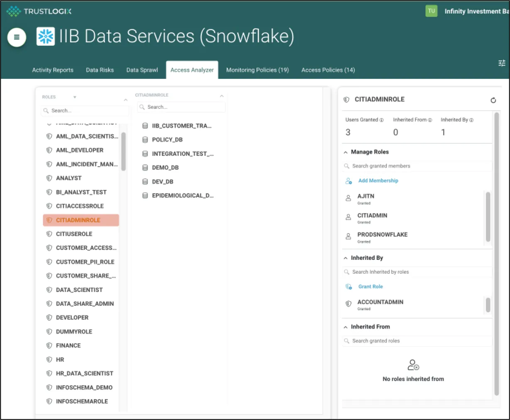Open the Access Policies (14) tab

tap(328, 70)
